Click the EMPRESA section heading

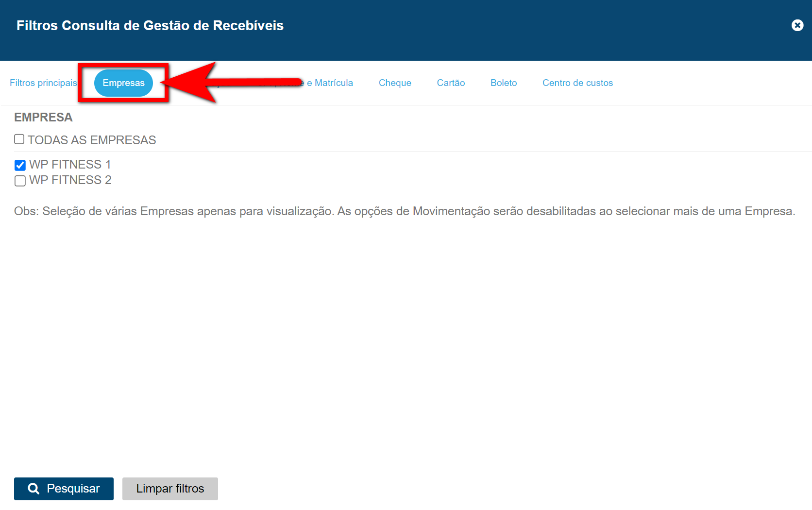point(43,118)
